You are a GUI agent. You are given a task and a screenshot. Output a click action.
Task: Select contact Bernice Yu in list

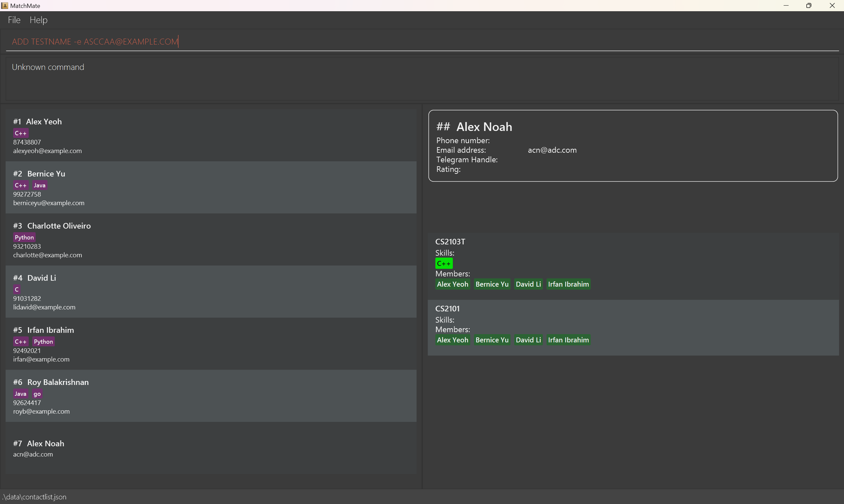click(211, 187)
